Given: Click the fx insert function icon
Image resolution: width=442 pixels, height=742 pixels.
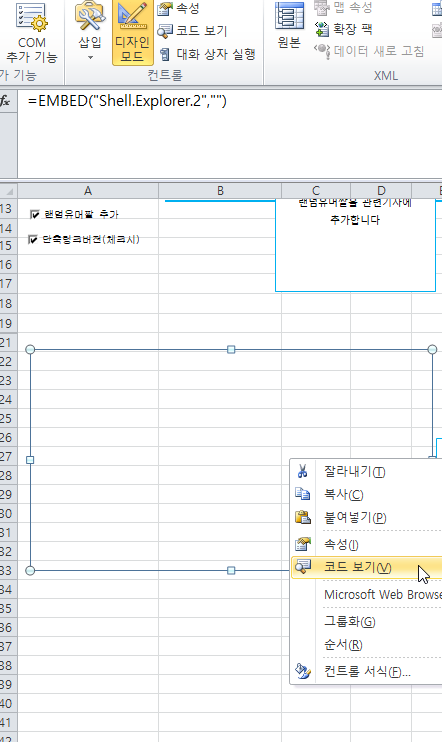Looking at the screenshot, I should tap(6, 101).
